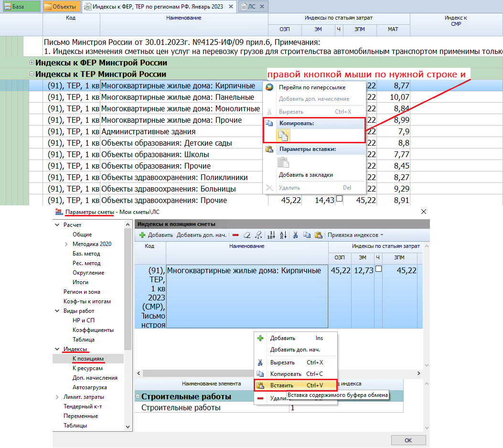This screenshot has height=448, width=503.
Task: Collapse the Индексы tree node
Action: click(57, 349)
